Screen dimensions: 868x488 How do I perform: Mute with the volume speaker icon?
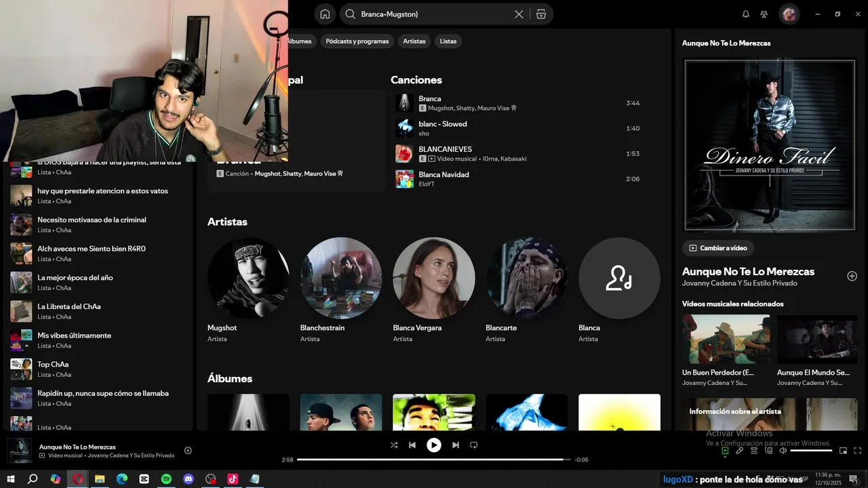[x=783, y=451]
